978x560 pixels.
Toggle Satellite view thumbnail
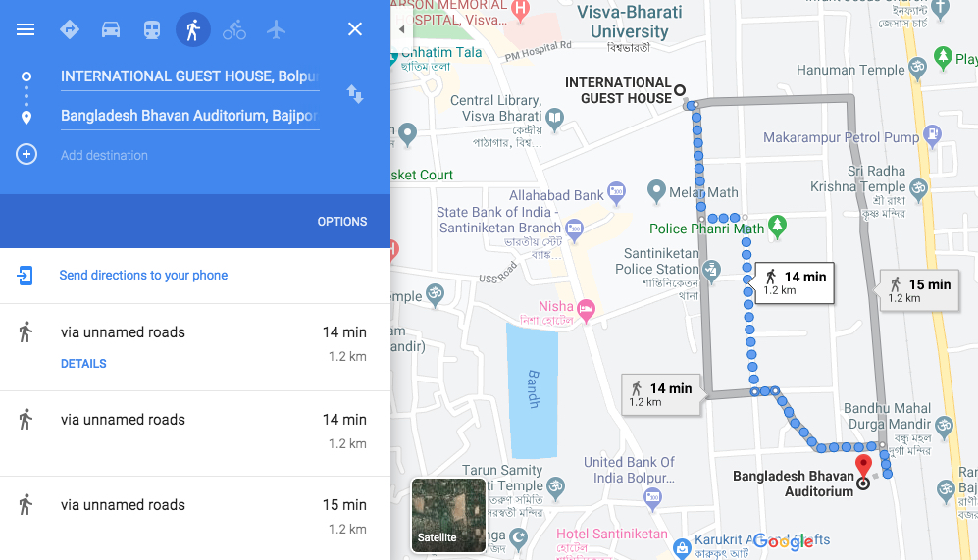[448, 515]
